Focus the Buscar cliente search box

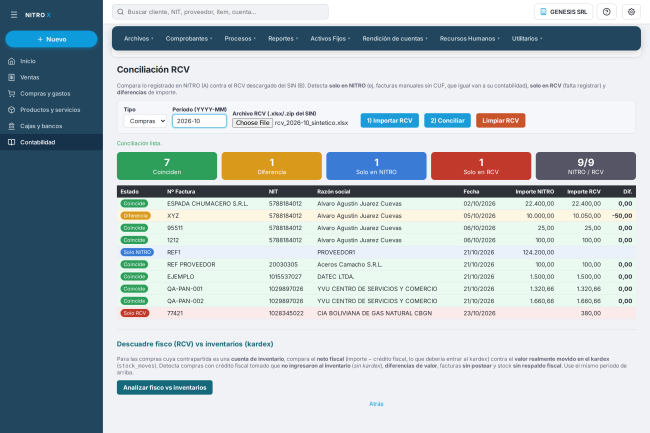[x=220, y=12]
